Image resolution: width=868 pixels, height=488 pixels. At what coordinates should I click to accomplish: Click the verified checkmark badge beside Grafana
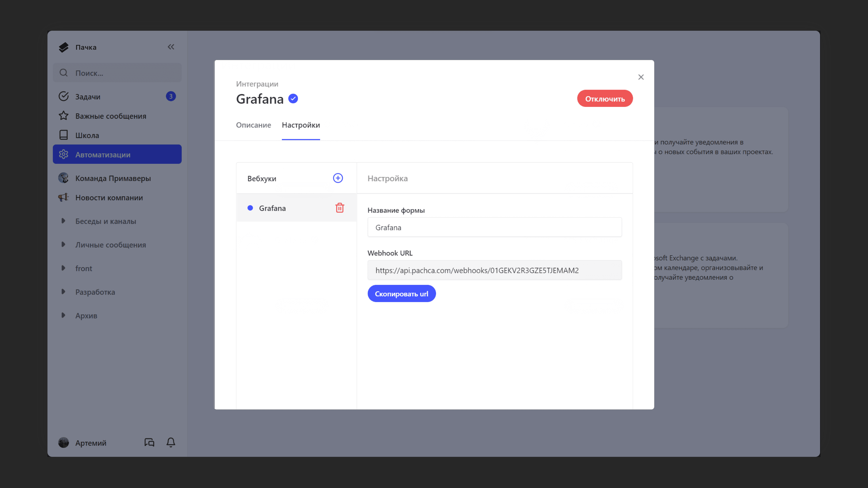pyautogui.click(x=293, y=99)
